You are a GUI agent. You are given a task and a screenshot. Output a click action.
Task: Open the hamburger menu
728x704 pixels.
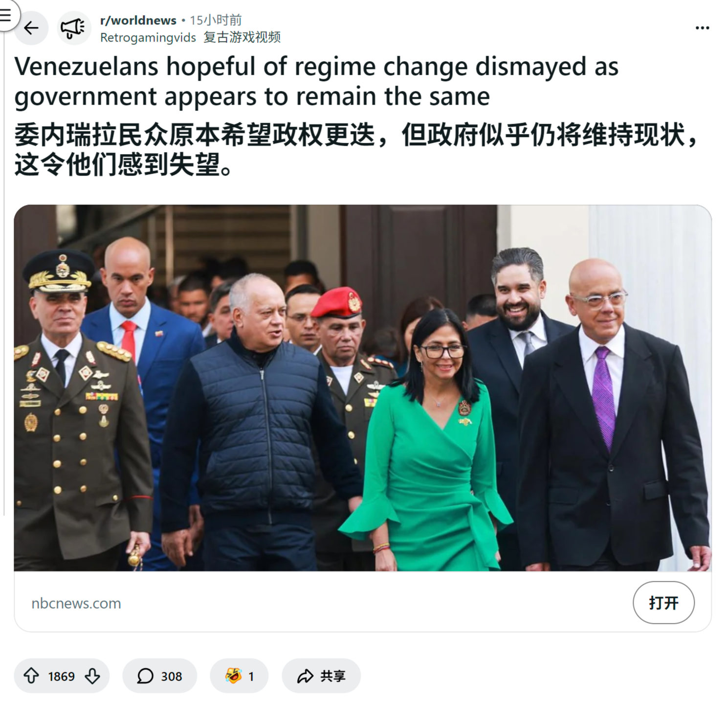[5, 15]
